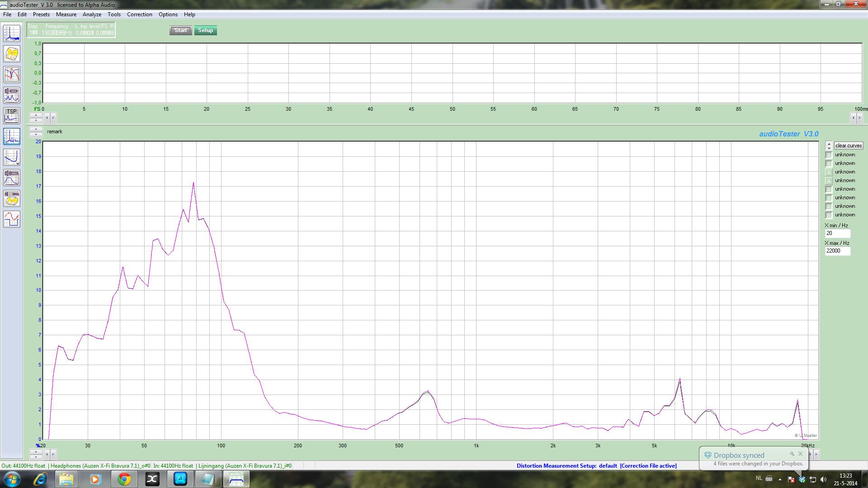The image size is (868, 488).
Task: Open Google Chrome from the taskbar
Action: coord(124,479)
